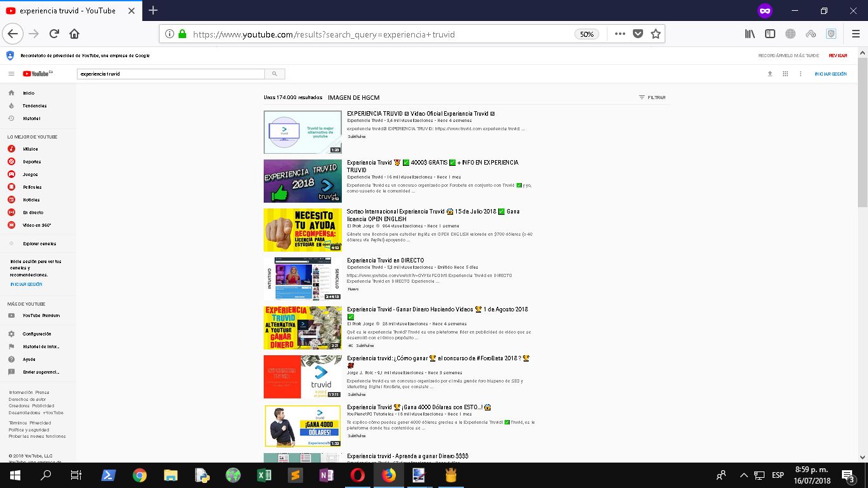Click the YouTube upload video icon
Screen dimensions: 868x488
[770, 74]
